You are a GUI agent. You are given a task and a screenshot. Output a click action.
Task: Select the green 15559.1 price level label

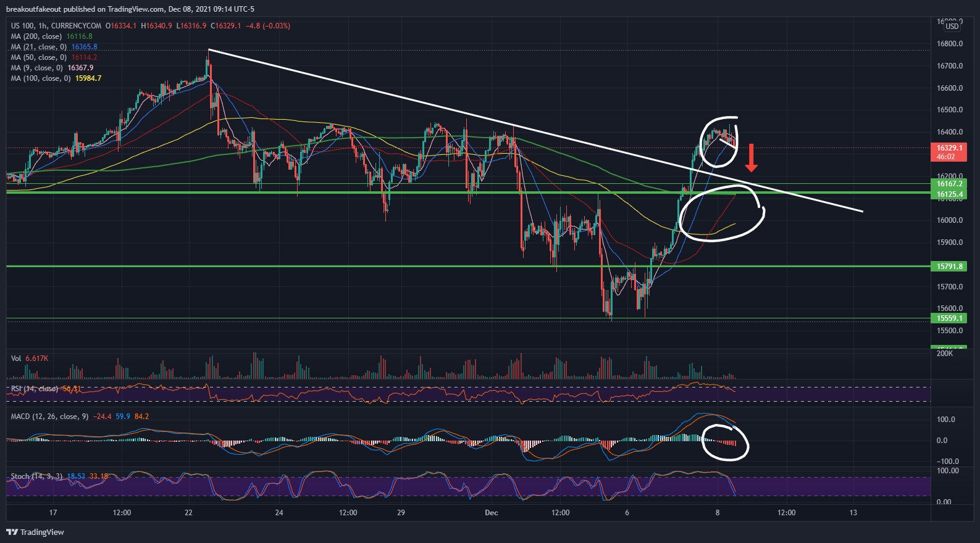coord(949,318)
